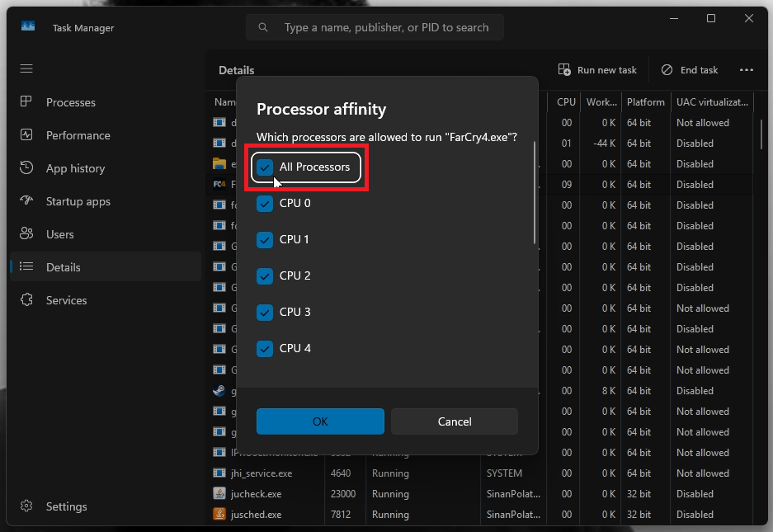
Task: Click the yellow folder process icon
Action: tap(219, 163)
